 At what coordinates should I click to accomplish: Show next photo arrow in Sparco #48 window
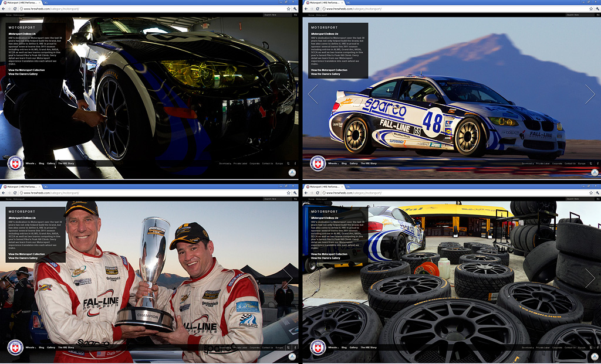tap(590, 94)
